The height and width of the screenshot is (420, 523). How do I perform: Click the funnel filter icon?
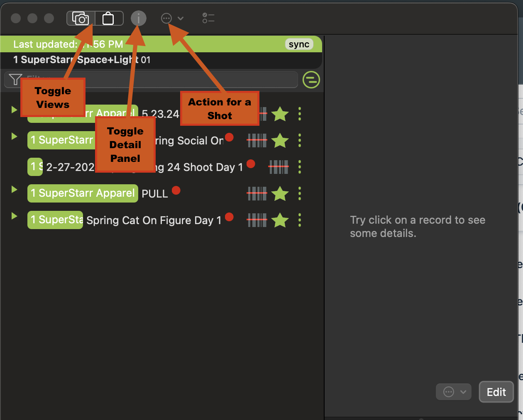coord(15,79)
